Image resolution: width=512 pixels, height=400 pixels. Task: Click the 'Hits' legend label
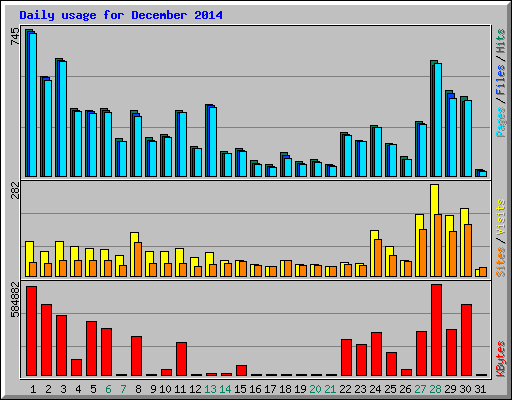coord(501,42)
